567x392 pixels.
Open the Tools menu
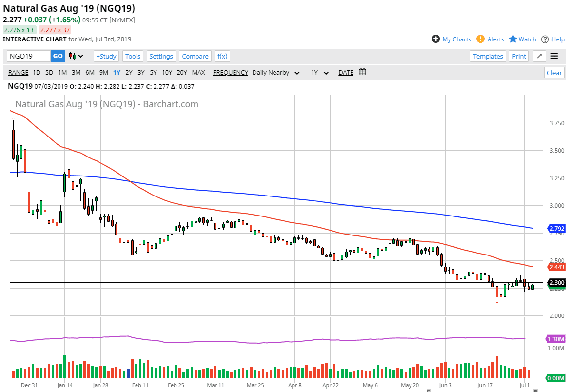pyautogui.click(x=133, y=56)
